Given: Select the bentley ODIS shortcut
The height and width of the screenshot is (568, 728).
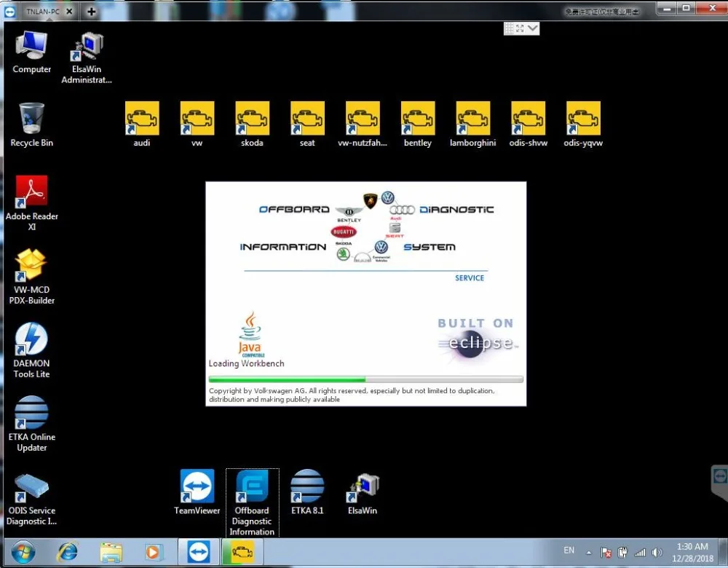Looking at the screenshot, I should coord(418,124).
